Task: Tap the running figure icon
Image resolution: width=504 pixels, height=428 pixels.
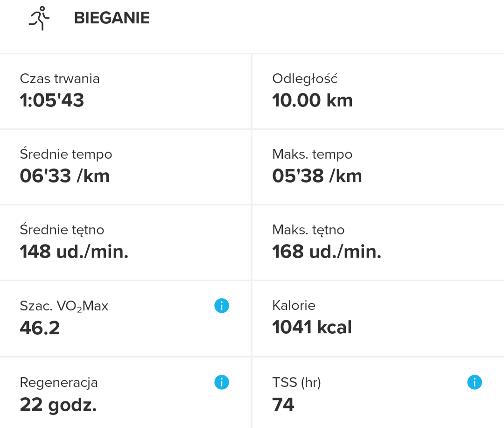Action: pos(39,19)
